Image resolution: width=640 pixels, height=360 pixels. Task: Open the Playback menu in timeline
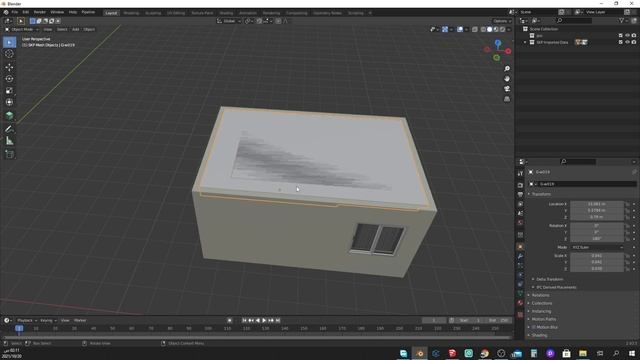tap(27, 320)
